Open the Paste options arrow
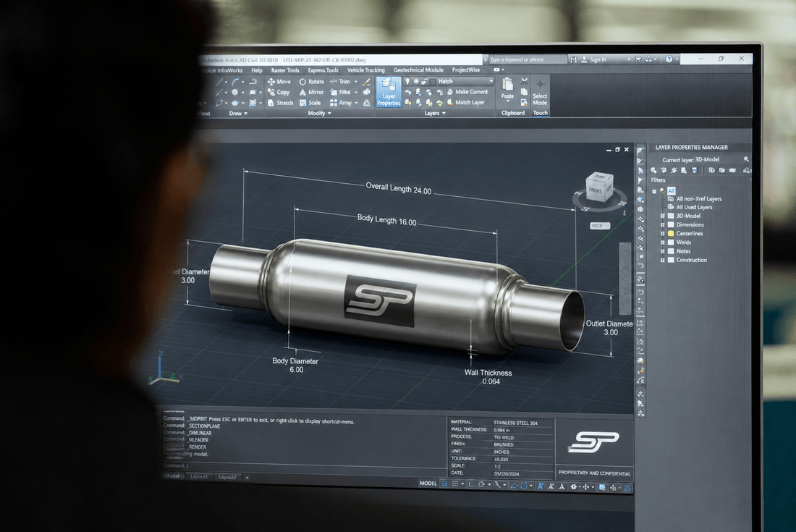 508,101
